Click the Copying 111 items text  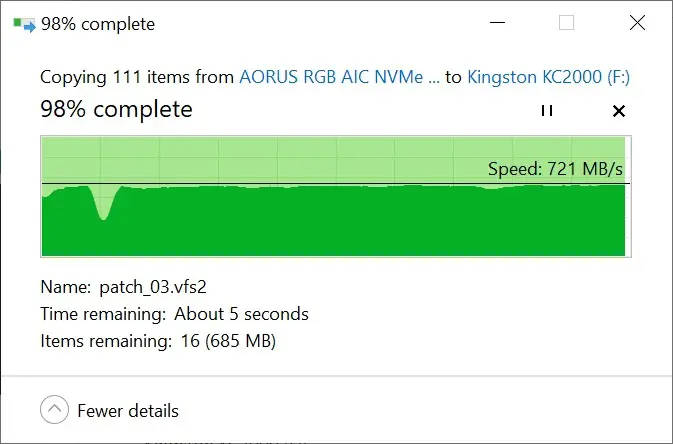coord(137,77)
